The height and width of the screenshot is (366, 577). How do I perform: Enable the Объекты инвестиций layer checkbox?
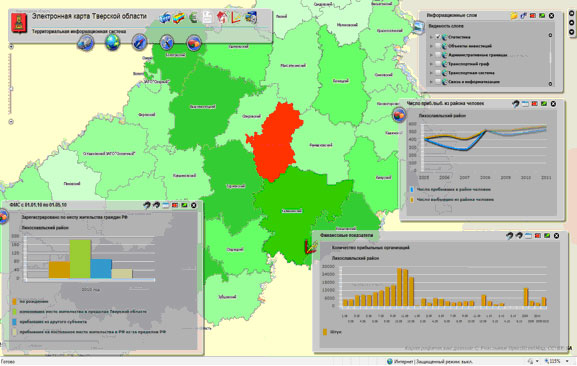click(438, 46)
